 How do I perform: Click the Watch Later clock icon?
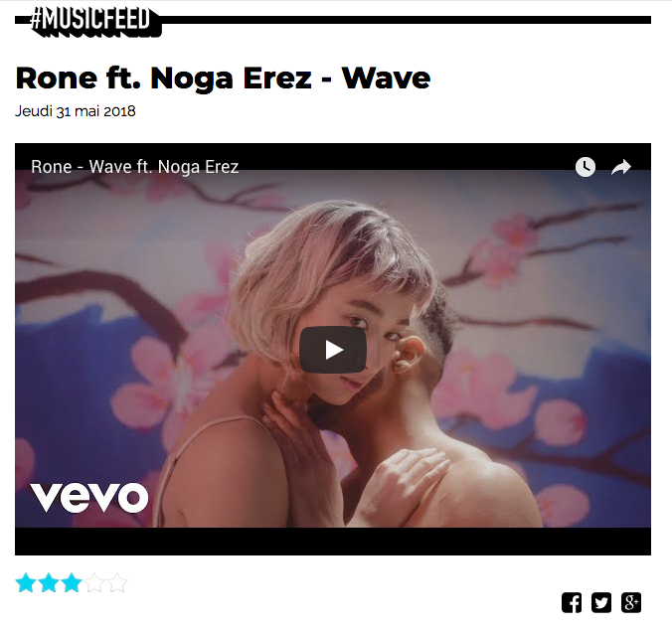[585, 167]
